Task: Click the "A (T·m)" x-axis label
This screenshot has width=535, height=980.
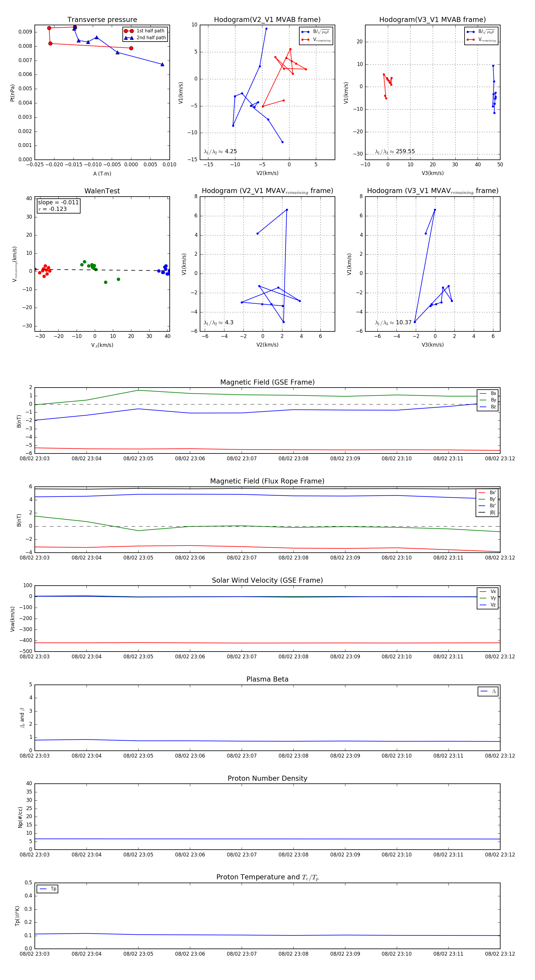Action: [x=102, y=173]
